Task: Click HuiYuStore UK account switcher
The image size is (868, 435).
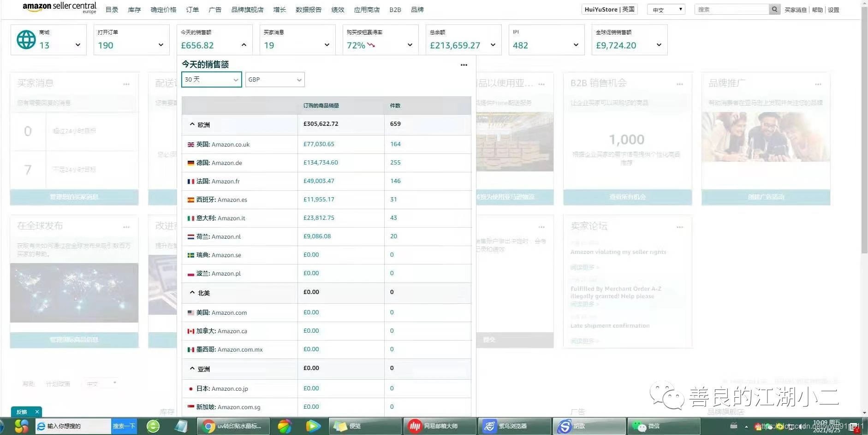Action: pos(609,9)
